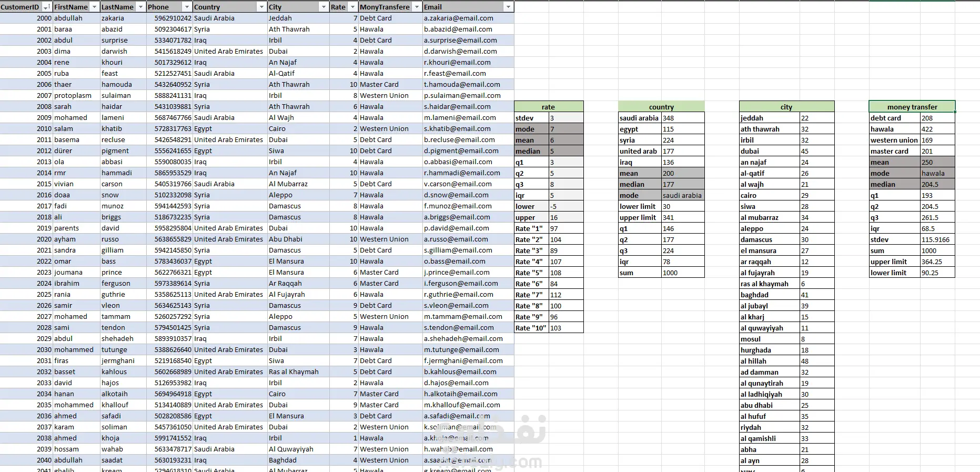Image resolution: width=980 pixels, height=472 pixels.
Task: Select money transfer median value 204.5
Action: pos(937,184)
